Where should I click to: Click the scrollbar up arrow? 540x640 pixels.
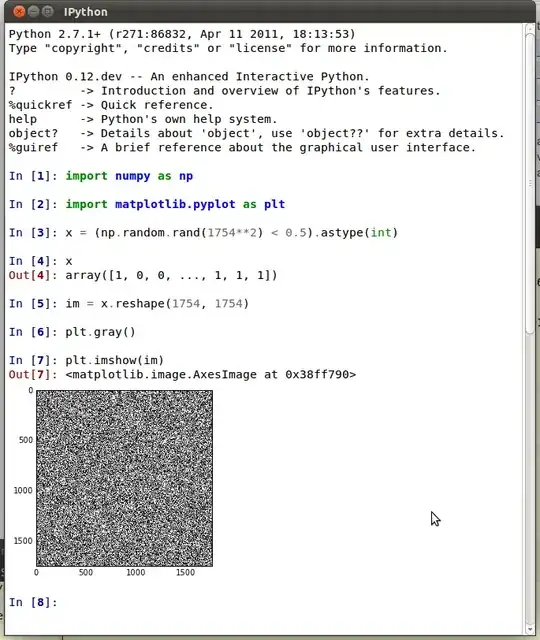point(530,28)
